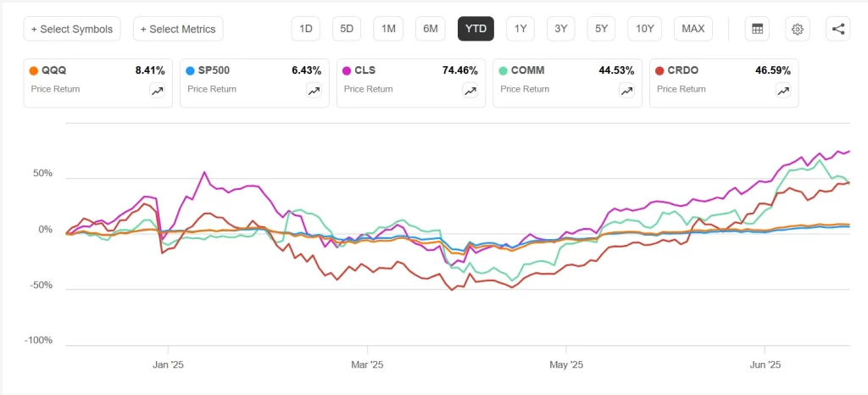The height and width of the screenshot is (395, 868).
Task: Click the share chart icon
Action: 838,29
